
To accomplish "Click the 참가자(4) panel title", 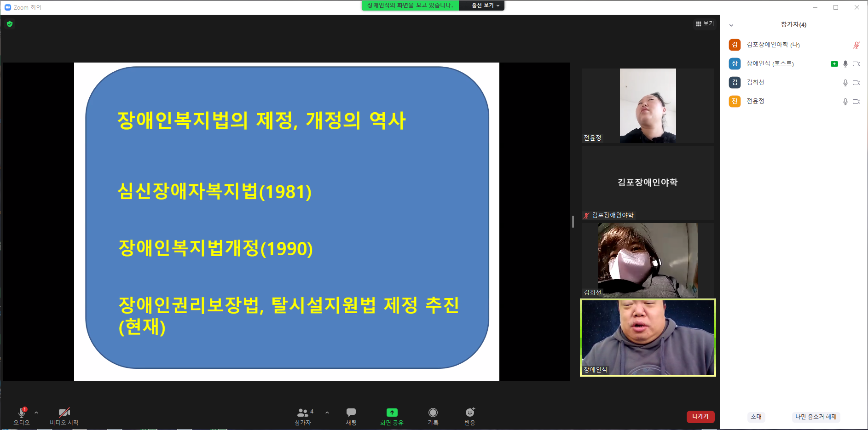I will (x=793, y=25).
